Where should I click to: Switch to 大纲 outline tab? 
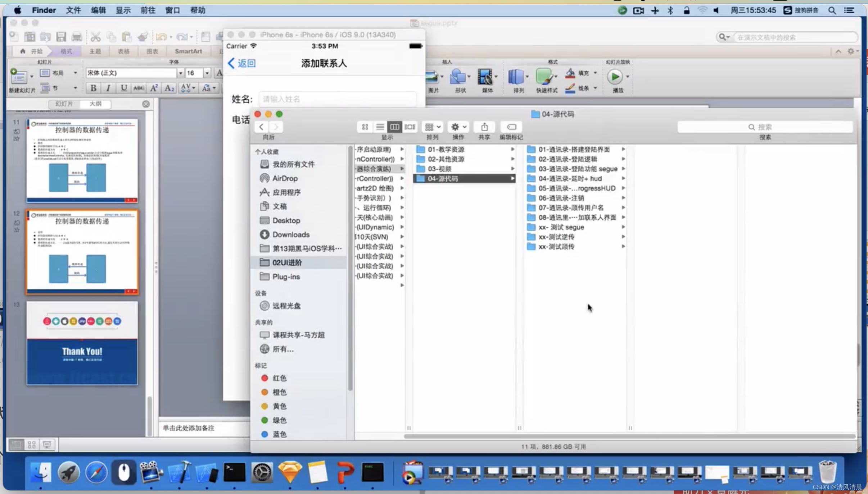(x=95, y=104)
